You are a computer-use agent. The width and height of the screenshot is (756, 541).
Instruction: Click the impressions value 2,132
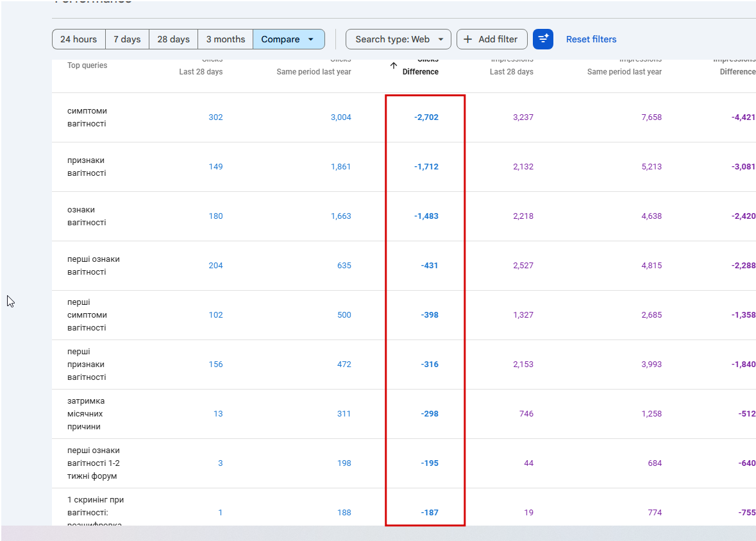coord(523,166)
